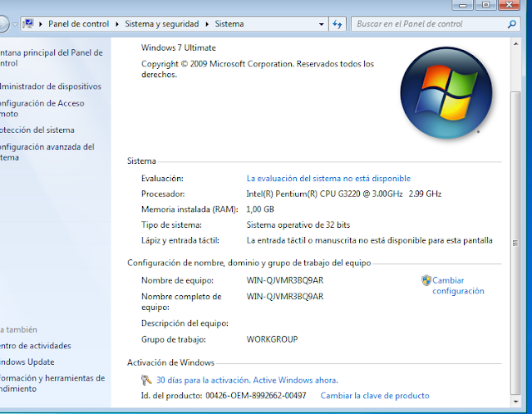Click the vertical scrollbar thumb
532x414 pixels.
point(515,243)
